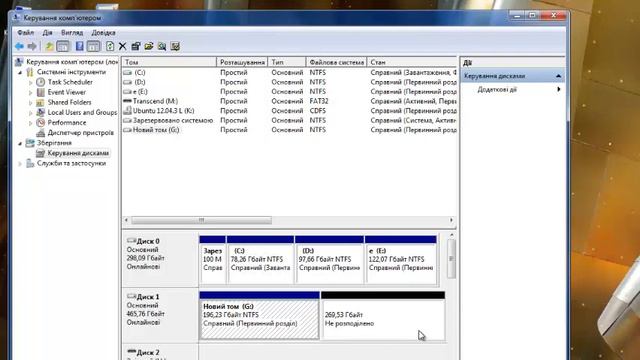The height and width of the screenshot is (360, 640).
Task: Sort by the Тип column header
Action: (x=287, y=62)
